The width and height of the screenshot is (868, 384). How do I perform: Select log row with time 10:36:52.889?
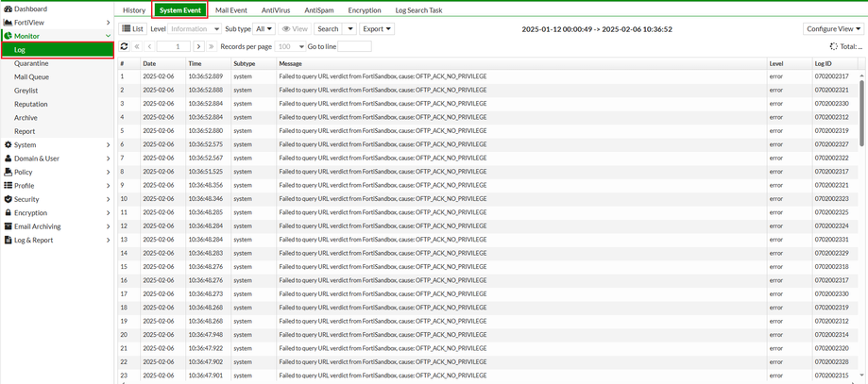487,76
